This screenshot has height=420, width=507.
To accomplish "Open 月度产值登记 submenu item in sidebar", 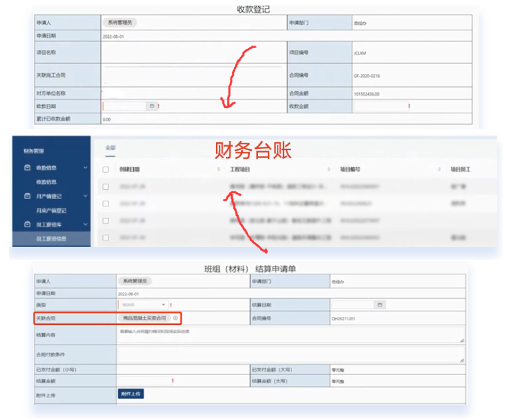I will click(52, 210).
